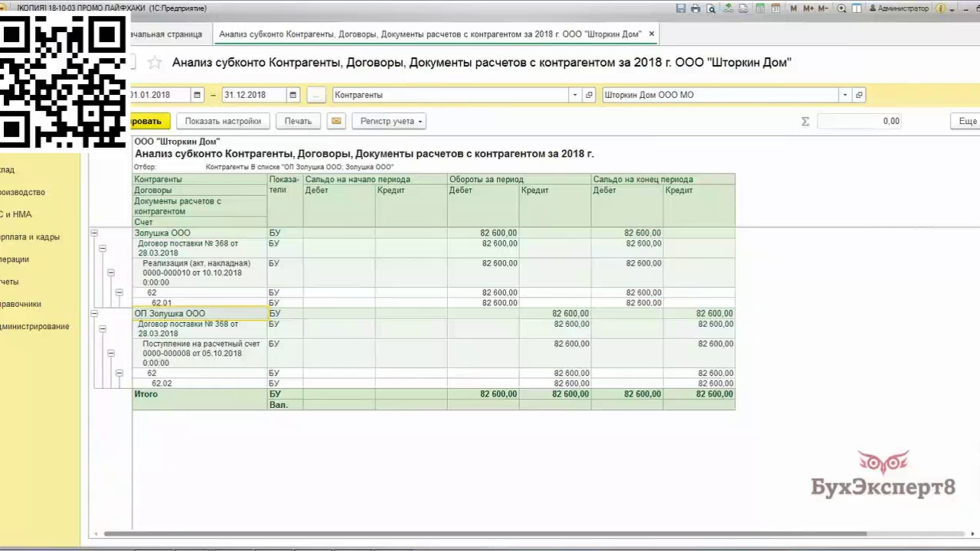980x551 pixels.
Task: Open the Администрирование sidebar section
Action: 35,326
